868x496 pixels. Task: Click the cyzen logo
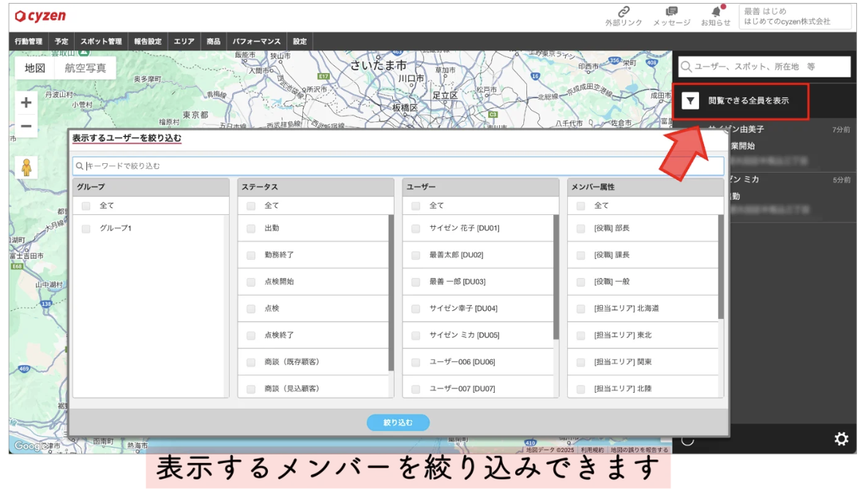pyautogui.click(x=40, y=16)
